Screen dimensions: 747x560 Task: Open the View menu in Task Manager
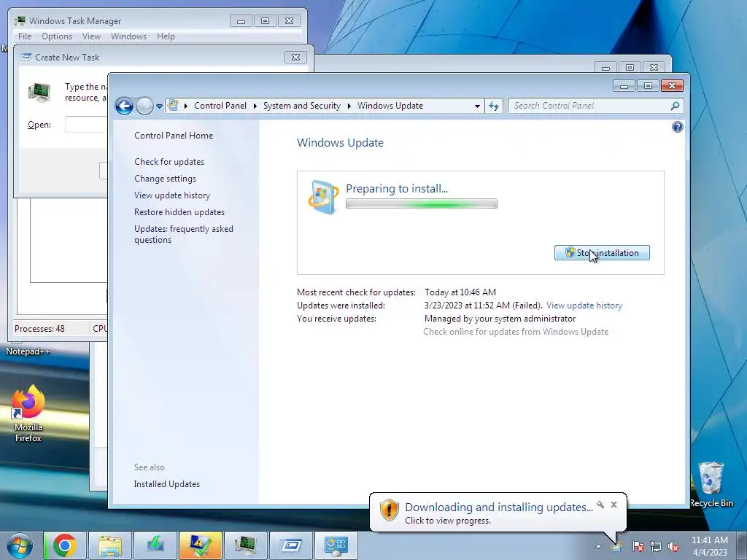click(91, 36)
